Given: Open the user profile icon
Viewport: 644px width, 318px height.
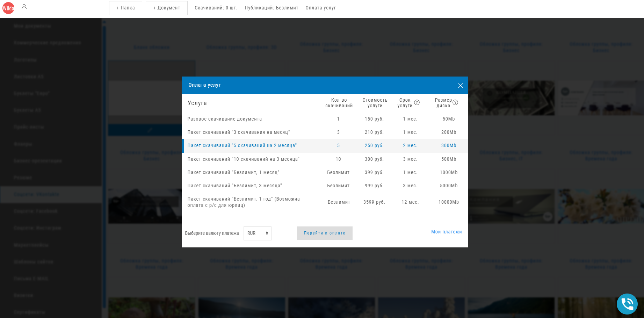Looking at the screenshot, I should [24, 7].
